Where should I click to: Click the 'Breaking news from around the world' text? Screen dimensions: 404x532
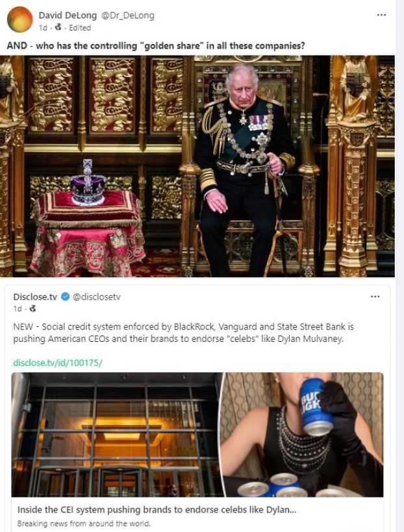click(x=84, y=524)
